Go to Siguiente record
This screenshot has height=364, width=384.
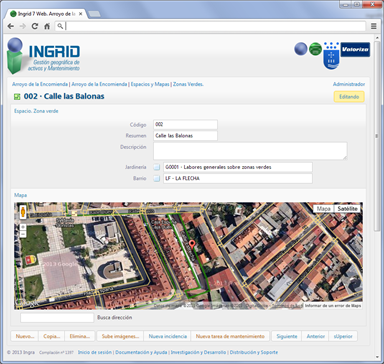click(287, 336)
